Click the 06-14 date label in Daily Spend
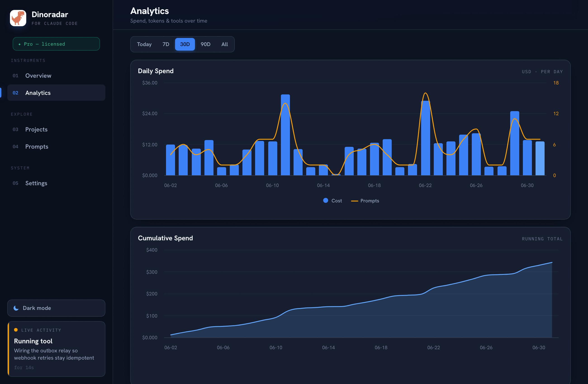 (323, 185)
